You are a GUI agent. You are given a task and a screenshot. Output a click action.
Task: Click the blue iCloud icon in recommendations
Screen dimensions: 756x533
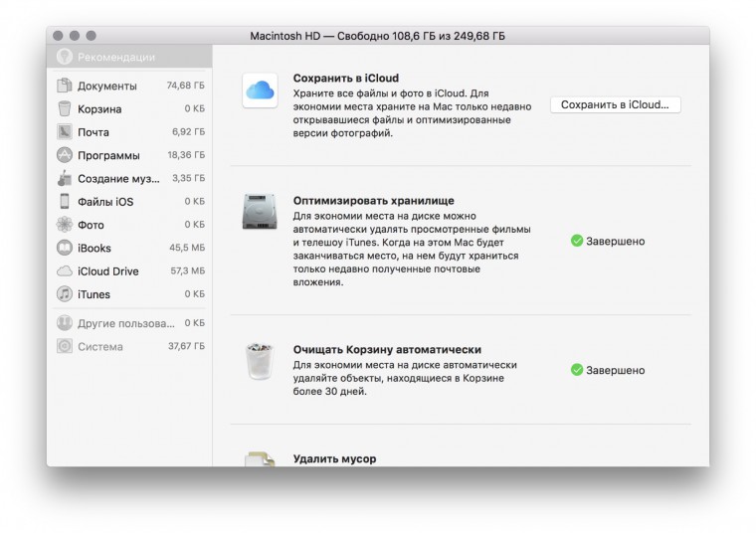pyautogui.click(x=260, y=90)
